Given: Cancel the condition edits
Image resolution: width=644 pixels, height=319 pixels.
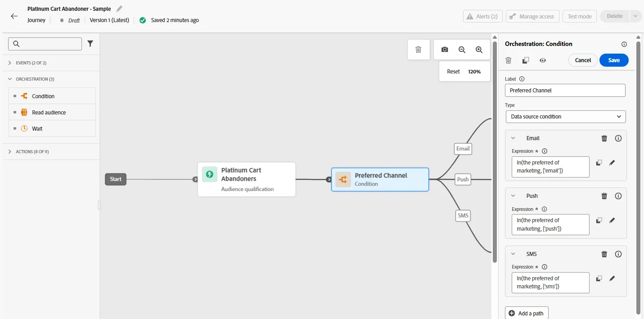Looking at the screenshot, I should click(x=583, y=60).
